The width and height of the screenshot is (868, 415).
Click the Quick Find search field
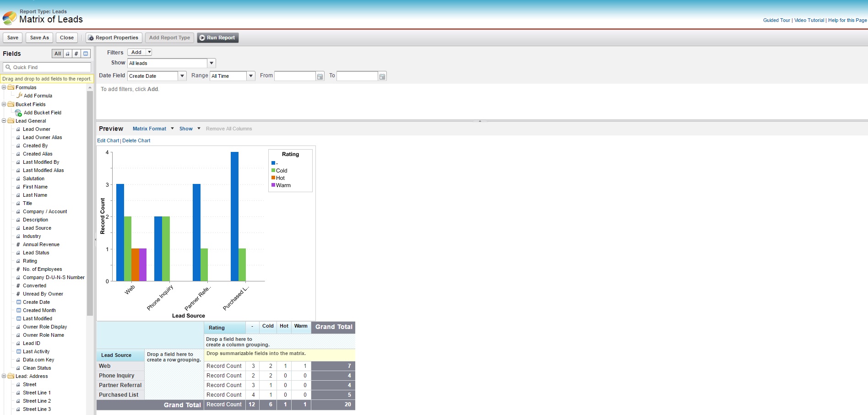coord(47,67)
